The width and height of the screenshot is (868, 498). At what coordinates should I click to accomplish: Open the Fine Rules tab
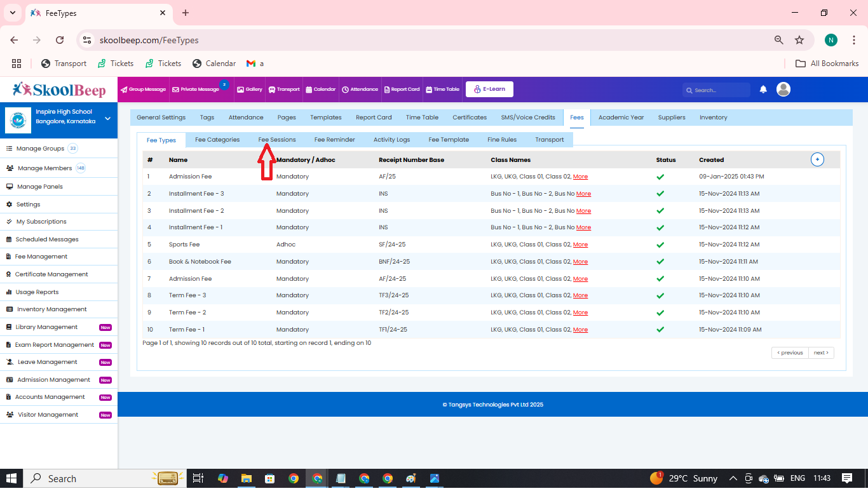(x=502, y=140)
